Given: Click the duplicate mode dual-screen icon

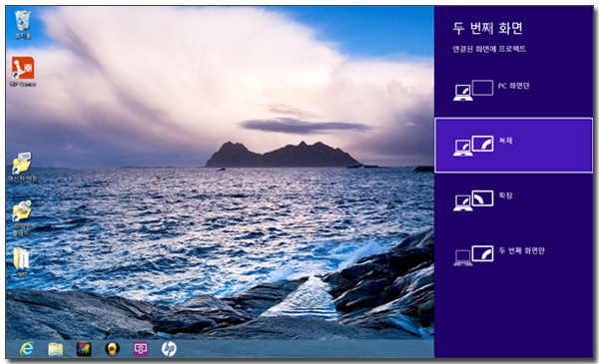Looking at the screenshot, I should [473, 146].
